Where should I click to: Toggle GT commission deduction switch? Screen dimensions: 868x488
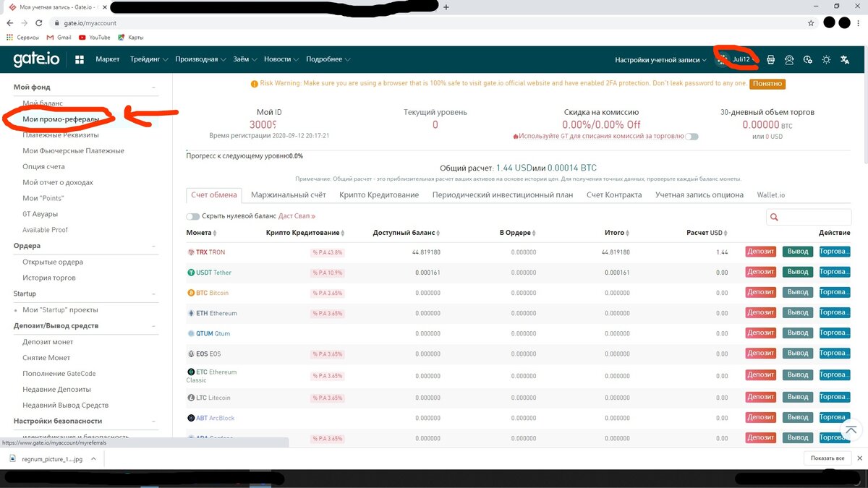(x=692, y=136)
